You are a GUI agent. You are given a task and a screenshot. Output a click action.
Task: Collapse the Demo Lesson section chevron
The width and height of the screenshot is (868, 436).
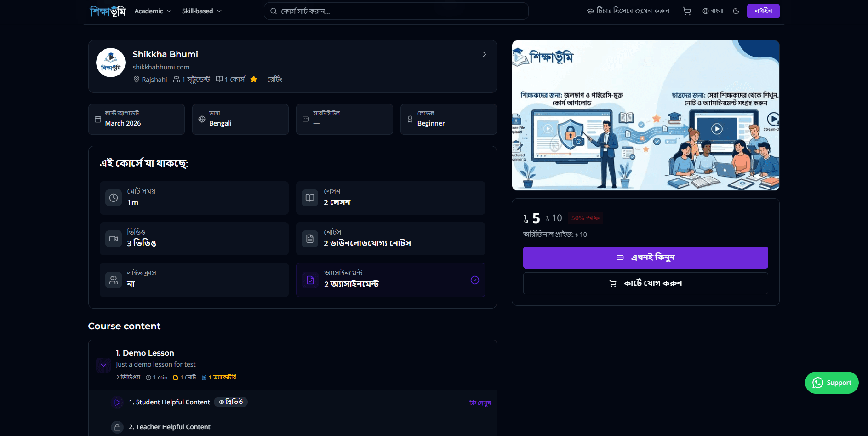103,365
